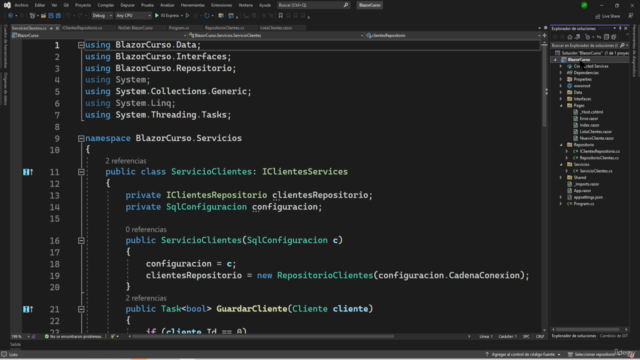Collapse the ServicioClientes class at line 11
The height and width of the screenshot is (360, 640).
click(x=81, y=172)
